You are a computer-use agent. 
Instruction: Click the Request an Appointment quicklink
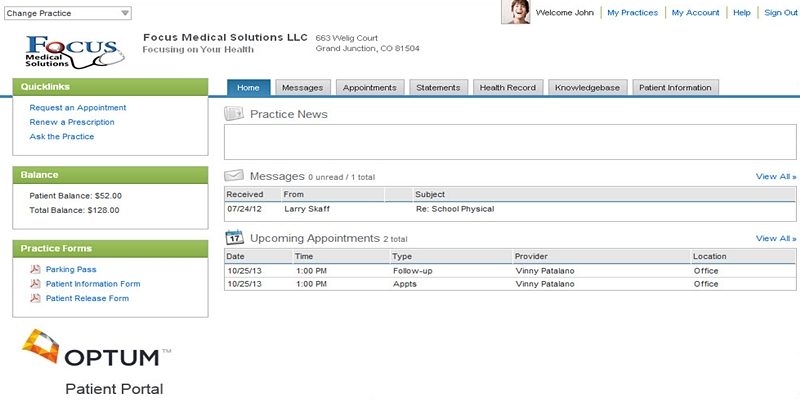tap(78, 107)
